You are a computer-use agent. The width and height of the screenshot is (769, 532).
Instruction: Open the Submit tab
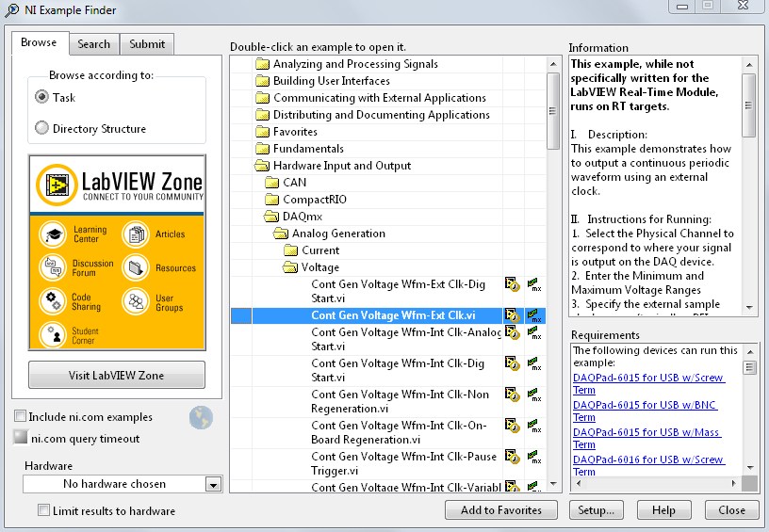[x=147, y=44]
